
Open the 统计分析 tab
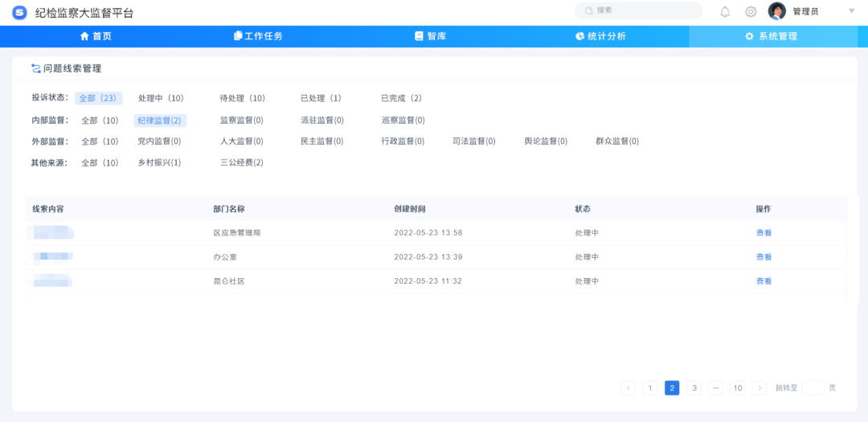(x=601, y=36)
